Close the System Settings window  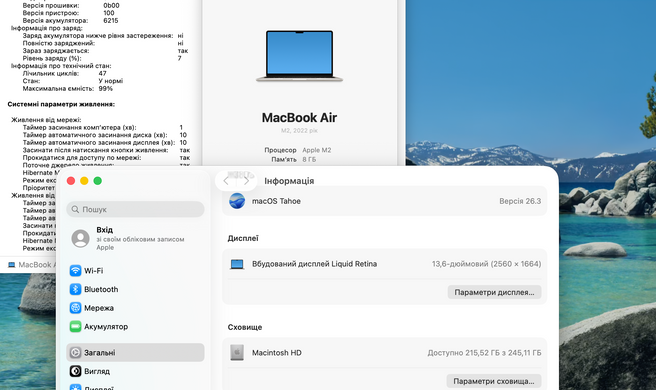coord(71,181)
